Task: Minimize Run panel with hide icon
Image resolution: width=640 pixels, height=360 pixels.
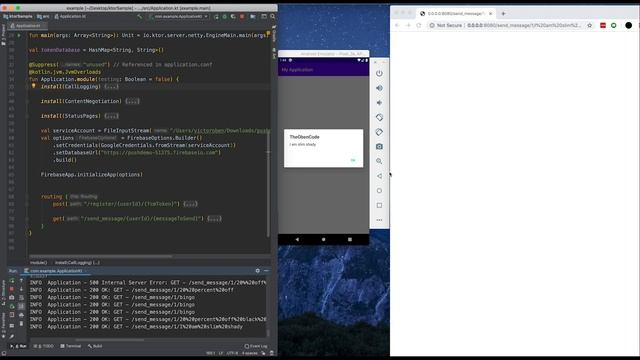Action: coord(266,271)
